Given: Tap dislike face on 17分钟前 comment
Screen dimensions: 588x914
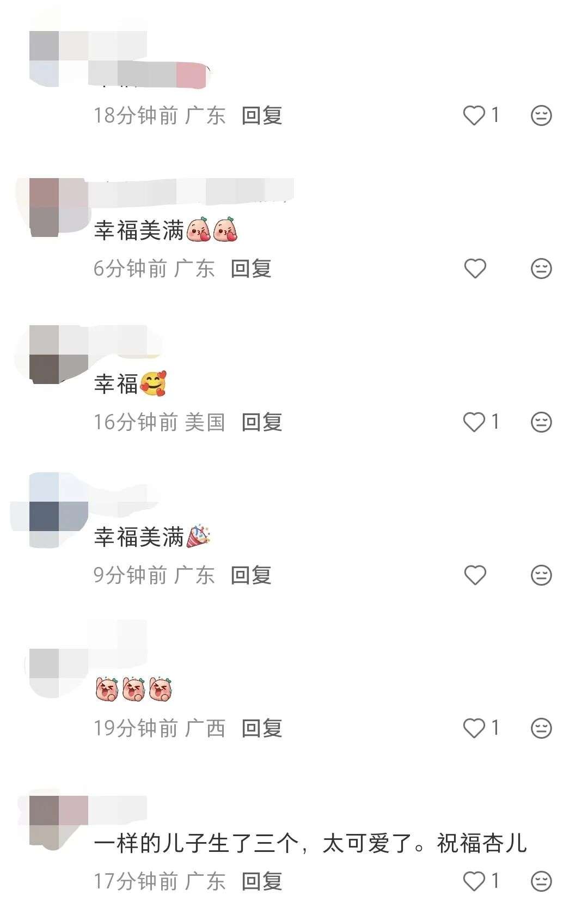Looking at the screenshot, I should pos(541,881).
